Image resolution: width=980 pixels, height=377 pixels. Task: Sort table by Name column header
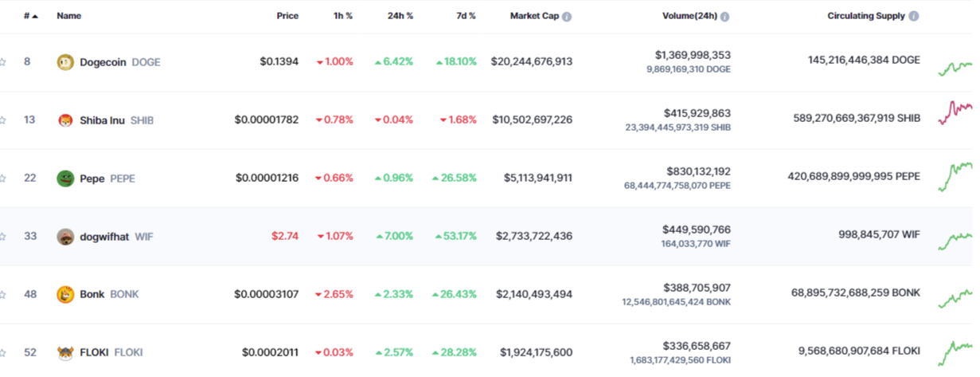click(x=68, y=16)
